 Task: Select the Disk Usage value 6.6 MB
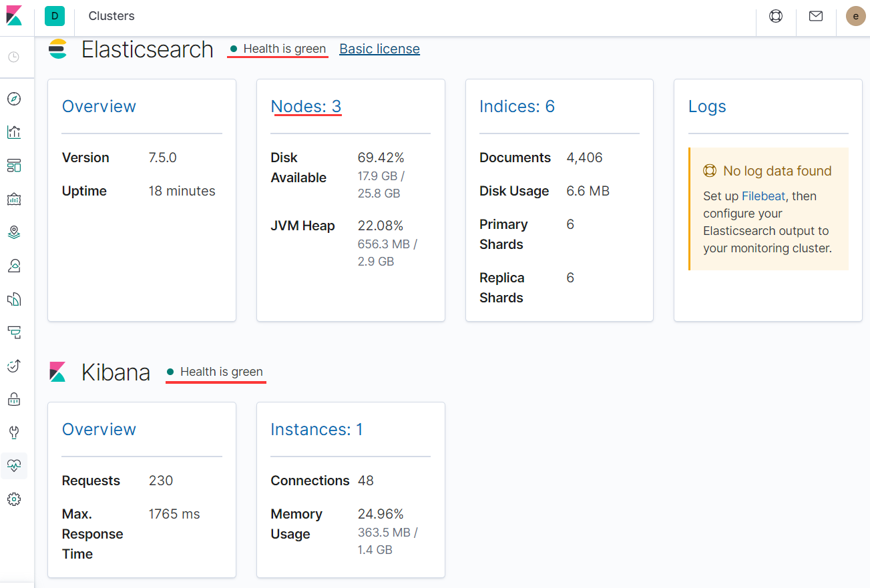pos(588,191)
